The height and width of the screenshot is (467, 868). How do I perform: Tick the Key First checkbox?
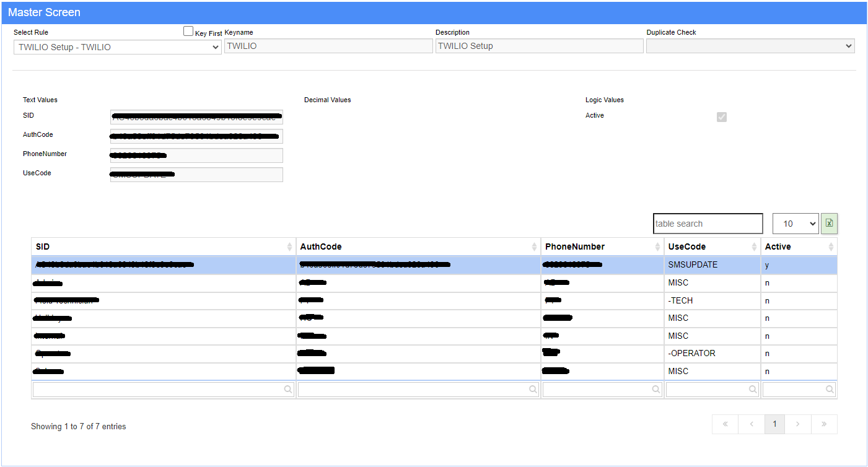188,32
